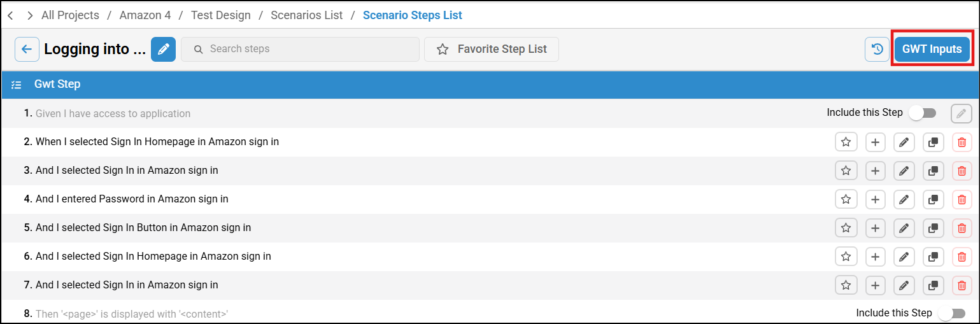Screen dimensions: 980x324
Task: Click the GWT Inputs button
Action: click(932, 49)
